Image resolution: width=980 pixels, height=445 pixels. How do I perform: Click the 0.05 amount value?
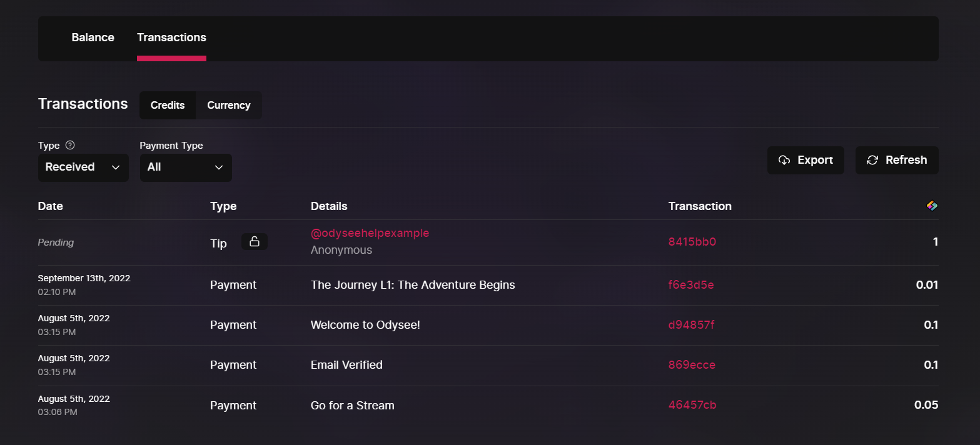coord(926,405)
